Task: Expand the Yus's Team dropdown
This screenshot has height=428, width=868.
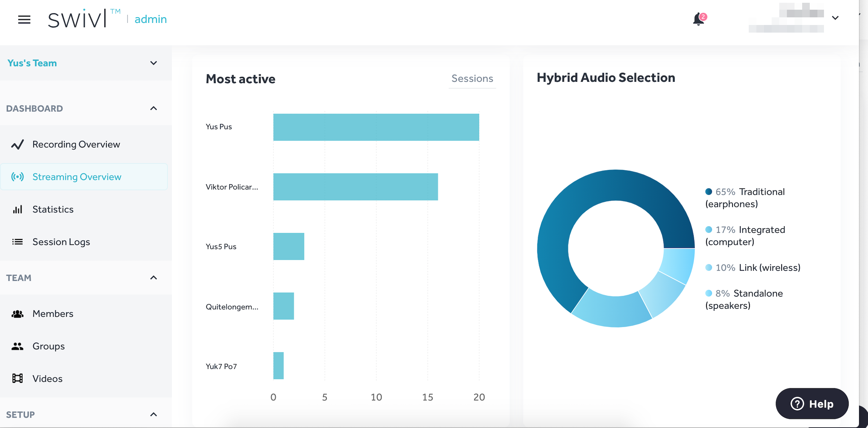Action: [154, 63]
